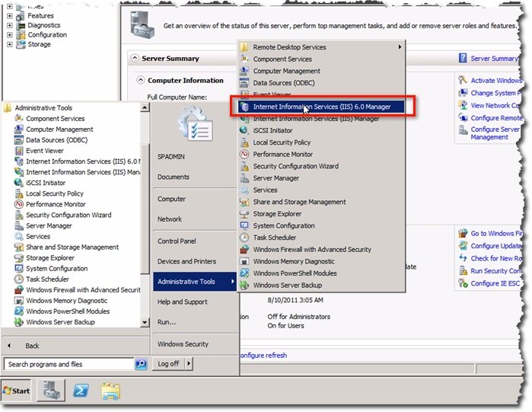Viewport: 532px width, 412px height.
Task: Click Event Viewer icon in left list
Action: 19,151
